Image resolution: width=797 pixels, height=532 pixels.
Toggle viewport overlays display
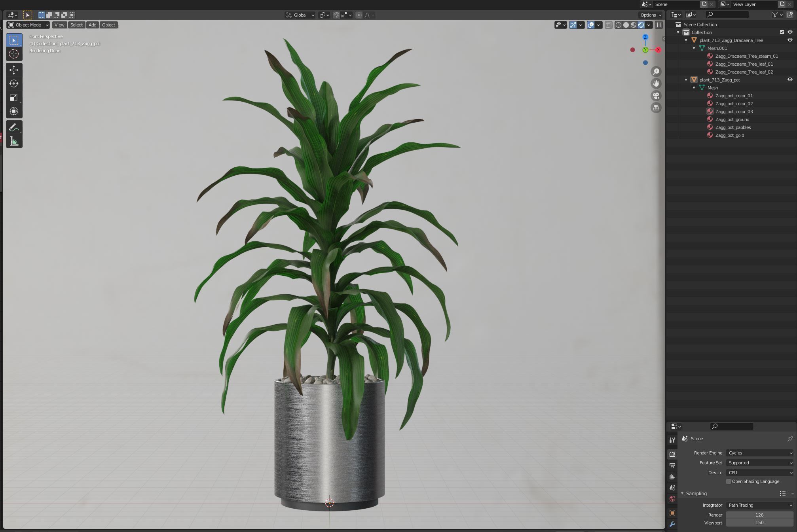(x=591, y=25)
